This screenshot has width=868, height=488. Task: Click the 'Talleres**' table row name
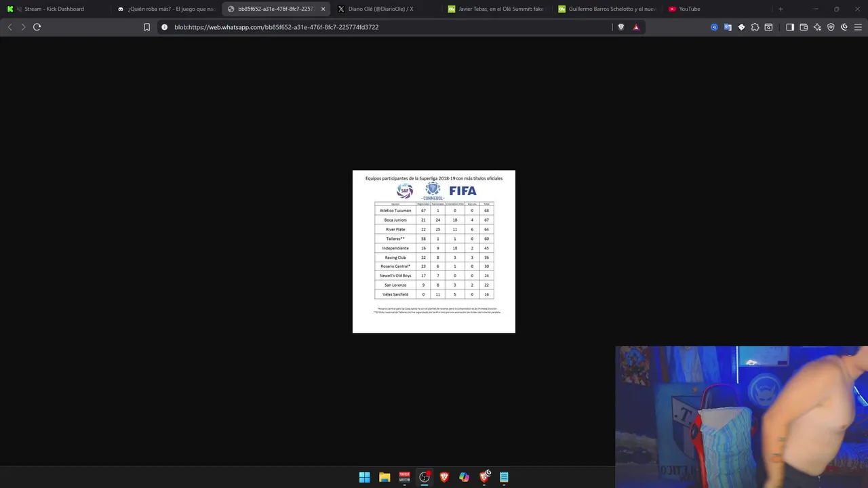pyautogui.click(x=395, y=239)
